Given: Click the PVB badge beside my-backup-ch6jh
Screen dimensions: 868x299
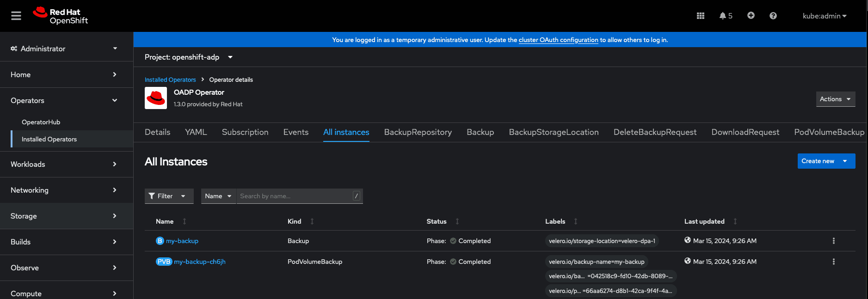Looking at the screenshot, I should coord(164,262).
